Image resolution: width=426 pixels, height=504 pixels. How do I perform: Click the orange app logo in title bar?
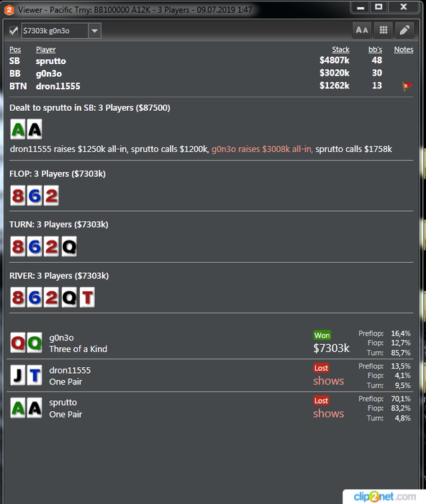9,10
